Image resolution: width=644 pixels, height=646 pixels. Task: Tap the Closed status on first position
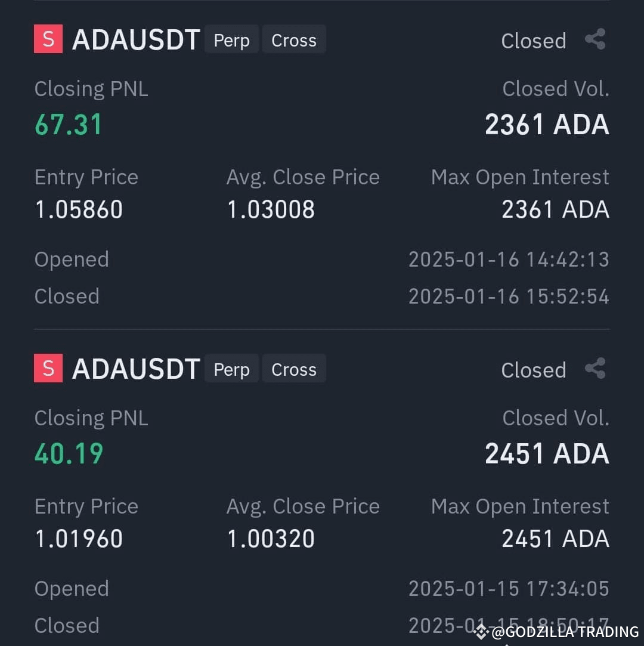tap(534, 41)
